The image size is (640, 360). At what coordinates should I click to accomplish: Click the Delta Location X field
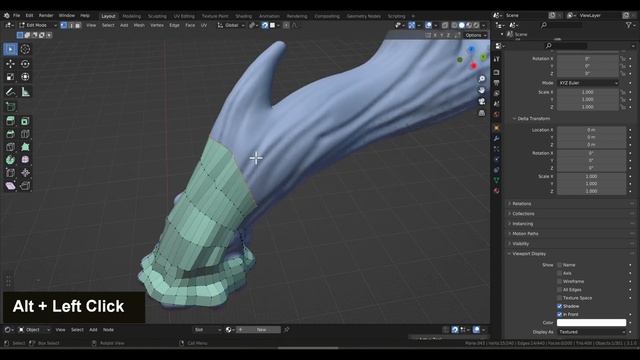click(591, 130)
